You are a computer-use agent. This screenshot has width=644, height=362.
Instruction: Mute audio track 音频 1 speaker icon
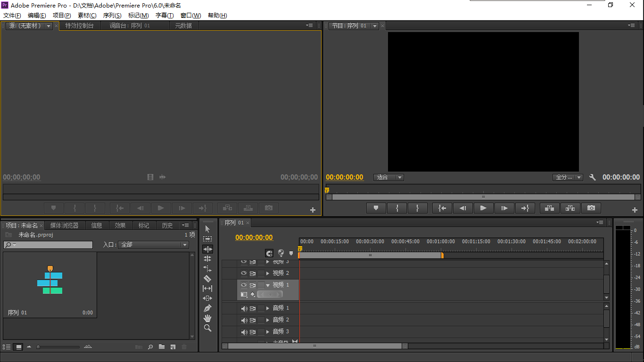(x=244, y=308)
